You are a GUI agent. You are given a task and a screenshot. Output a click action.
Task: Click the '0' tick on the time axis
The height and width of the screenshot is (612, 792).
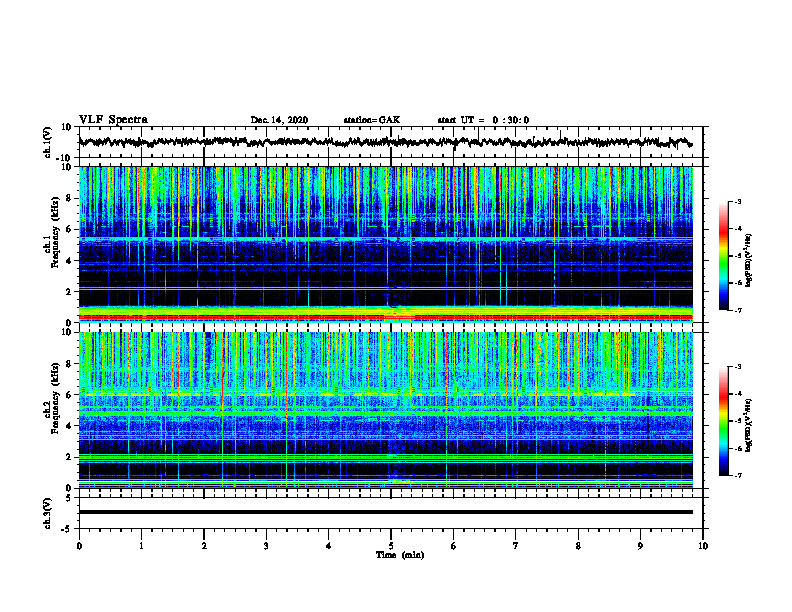click(79, 546)
